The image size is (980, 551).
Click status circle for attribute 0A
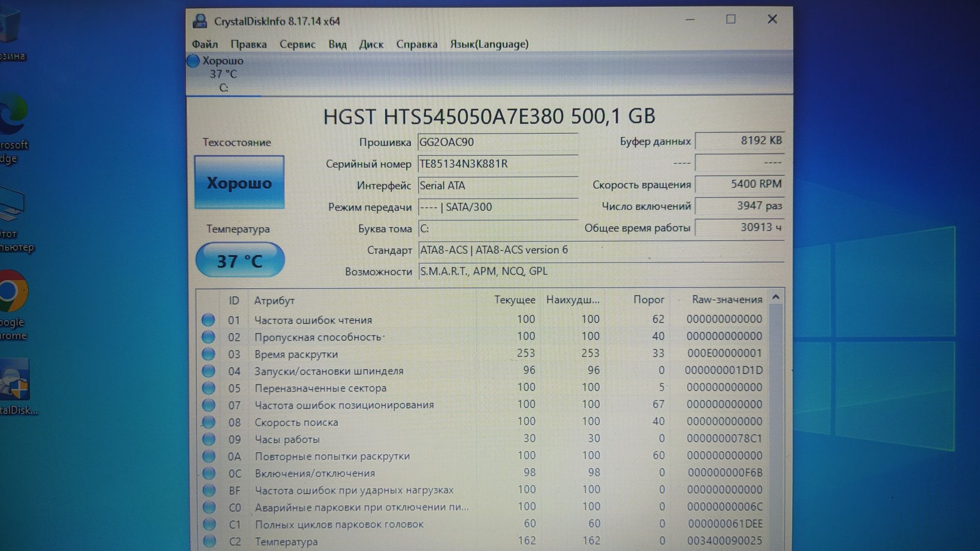(x=209, y=456)
